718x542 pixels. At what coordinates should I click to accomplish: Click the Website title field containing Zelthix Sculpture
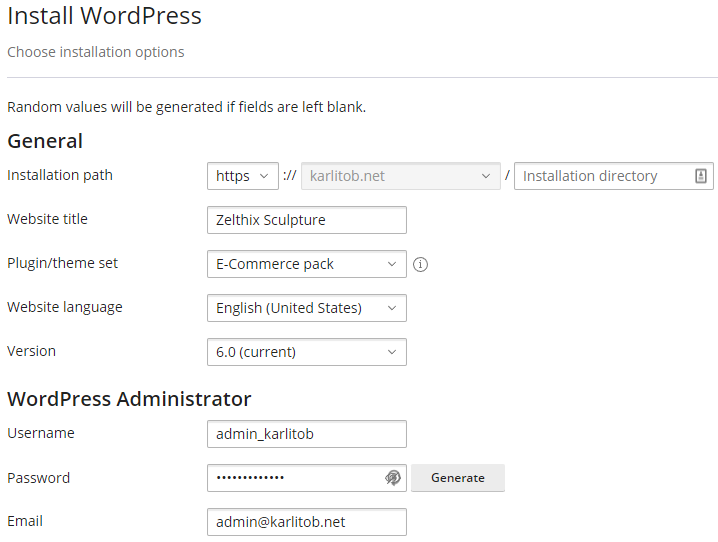(x=307, y=220)
